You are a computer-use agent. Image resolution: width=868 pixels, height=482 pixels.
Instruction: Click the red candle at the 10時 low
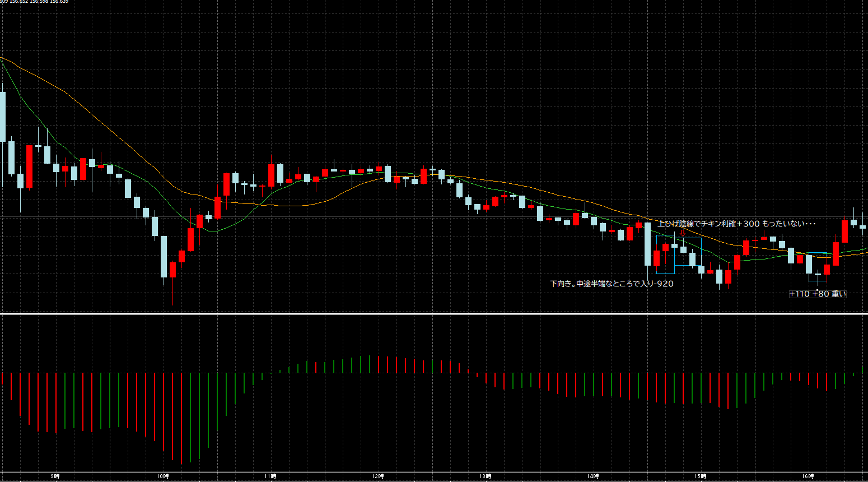(x=173, y=270)
